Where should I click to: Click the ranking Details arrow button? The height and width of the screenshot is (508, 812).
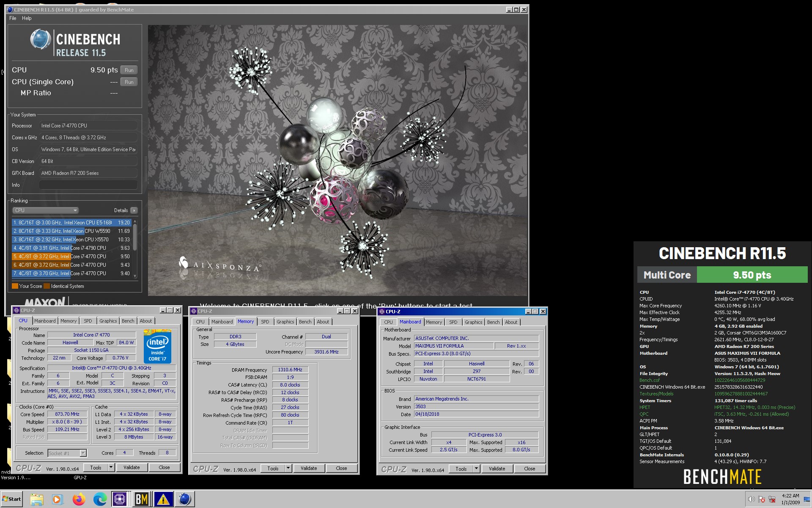pyautogui.click(x=134, y=210)
